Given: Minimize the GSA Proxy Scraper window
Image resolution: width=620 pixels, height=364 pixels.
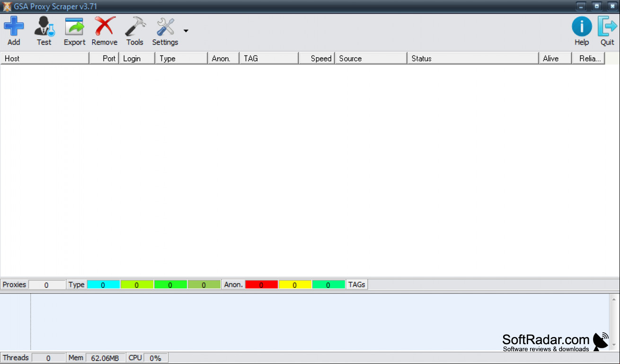Looking at the screenshot, I should coord(581,6).
